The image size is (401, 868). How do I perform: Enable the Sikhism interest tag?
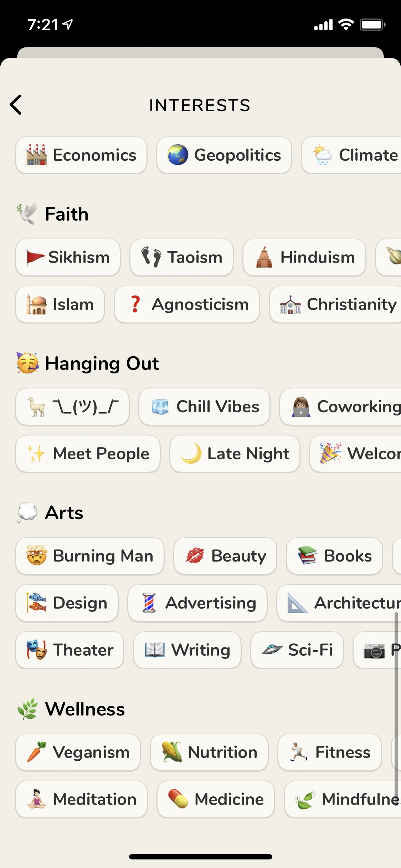pos(68,258)
